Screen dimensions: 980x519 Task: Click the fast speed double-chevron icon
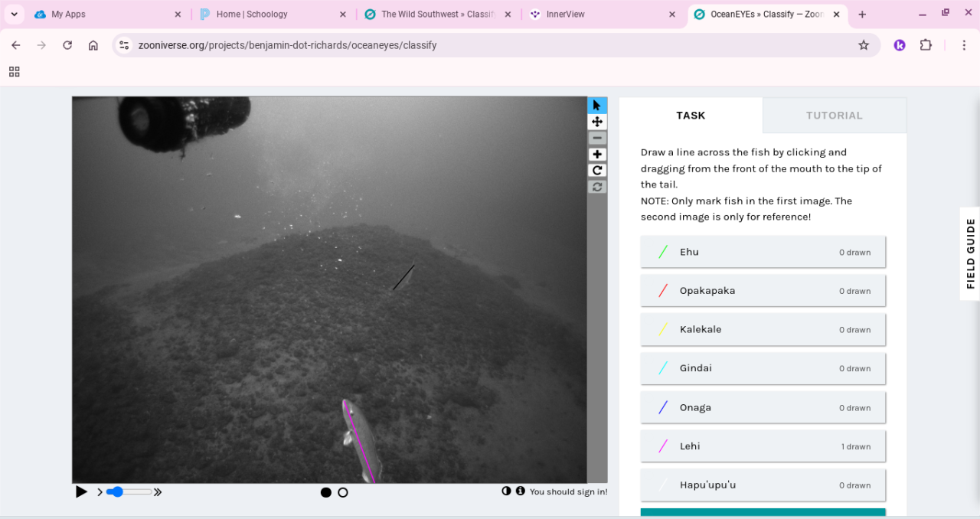pyautogui.click(x=158, y=492)
